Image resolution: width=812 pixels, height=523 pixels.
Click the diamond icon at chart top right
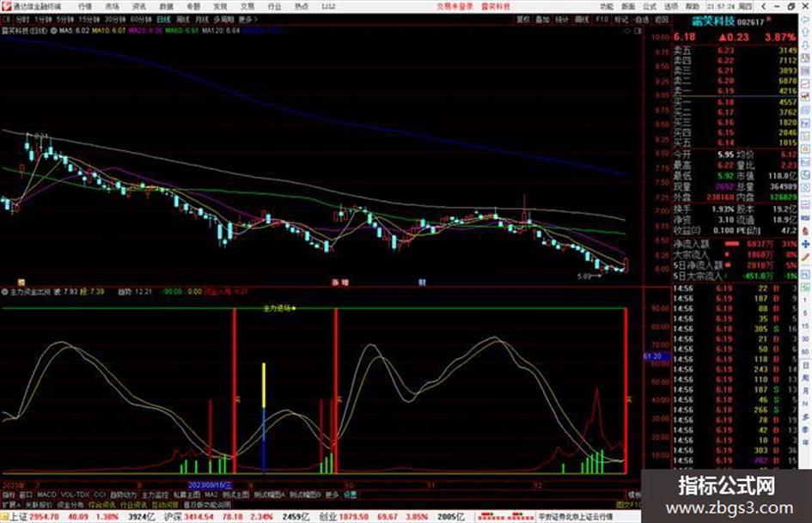627,31
